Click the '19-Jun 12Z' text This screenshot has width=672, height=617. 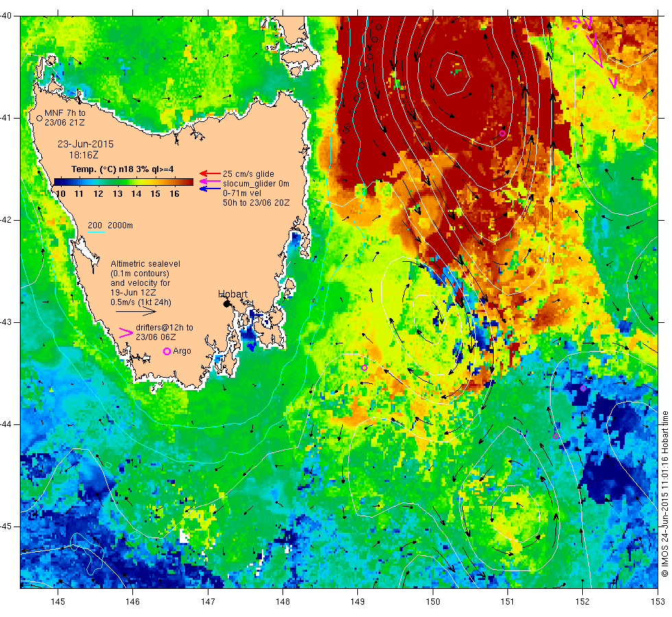point(132,293)
